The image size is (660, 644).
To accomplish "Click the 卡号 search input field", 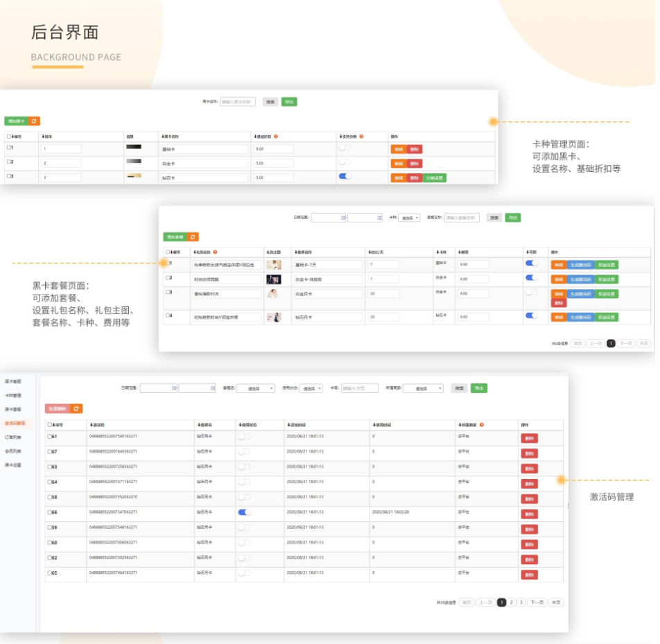I will click(359, 389).
